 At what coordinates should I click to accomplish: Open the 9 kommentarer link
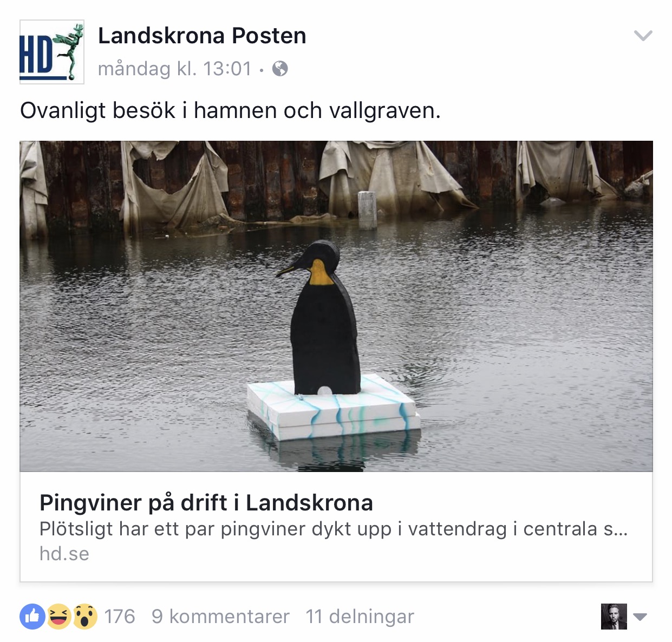(x=220, y=616)
